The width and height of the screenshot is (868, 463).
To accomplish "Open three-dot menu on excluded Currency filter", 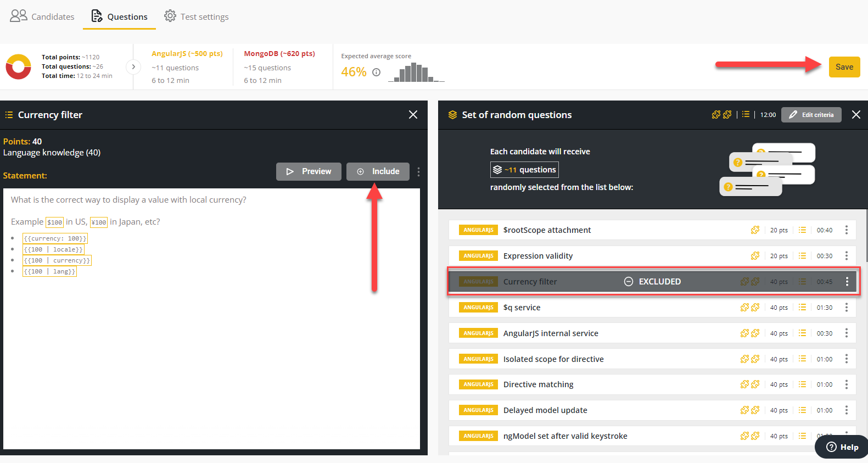I will coord(847,282).
